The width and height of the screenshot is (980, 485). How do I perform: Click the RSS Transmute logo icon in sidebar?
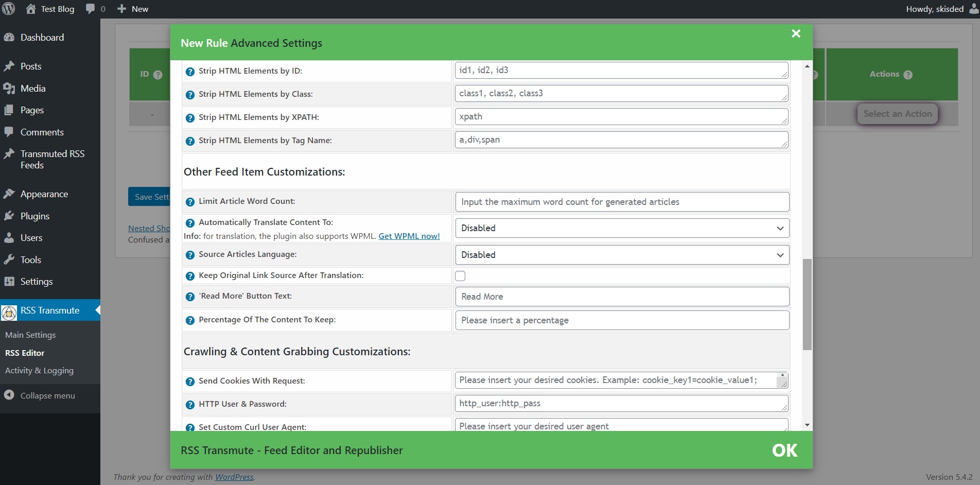click(9, 312)
